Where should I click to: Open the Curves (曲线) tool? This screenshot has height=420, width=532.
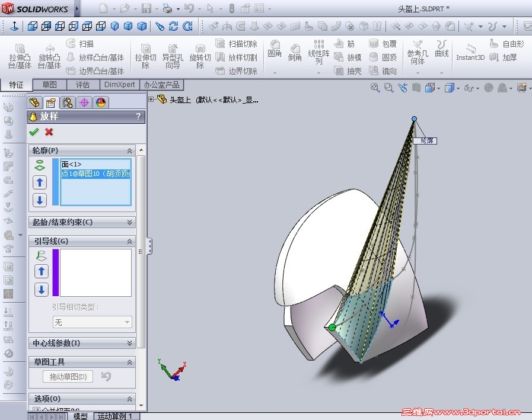coord(442,49)
